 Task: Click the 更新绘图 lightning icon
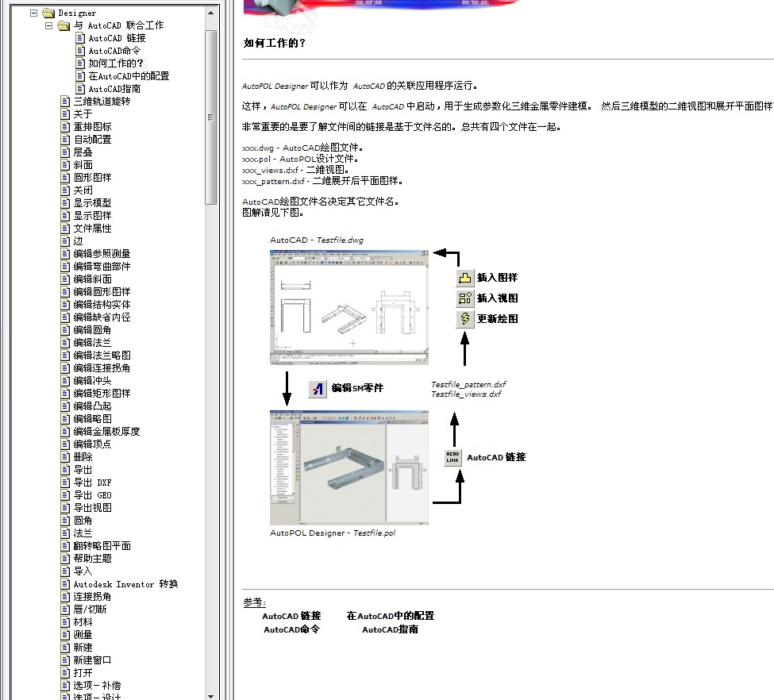[x=464, y=319]
